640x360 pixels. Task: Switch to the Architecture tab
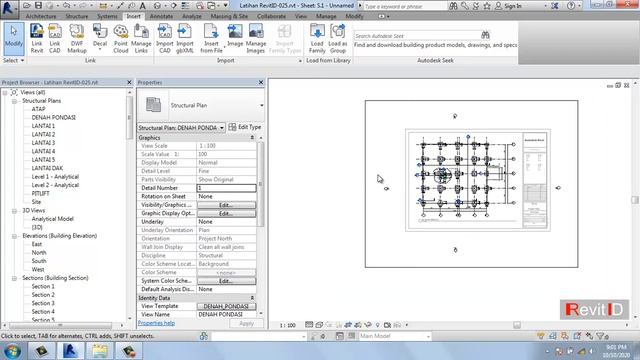[x=41, y=16]
